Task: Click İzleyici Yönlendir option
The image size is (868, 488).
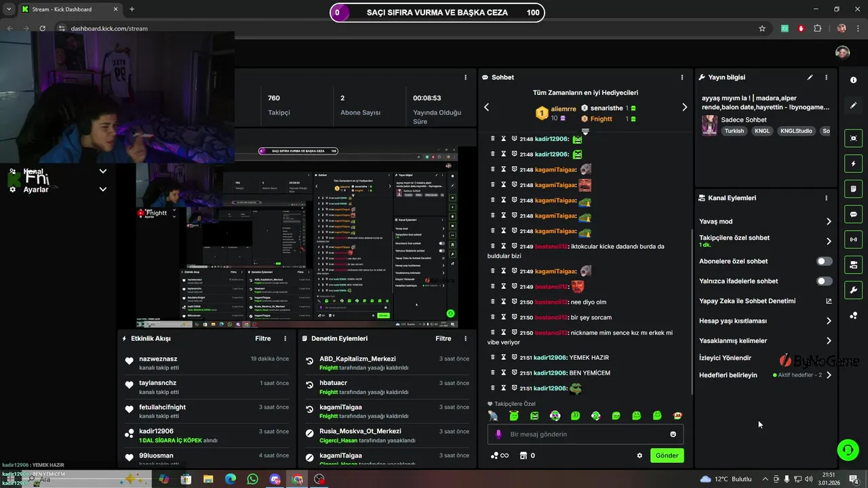Action: (x=725, y=358)
